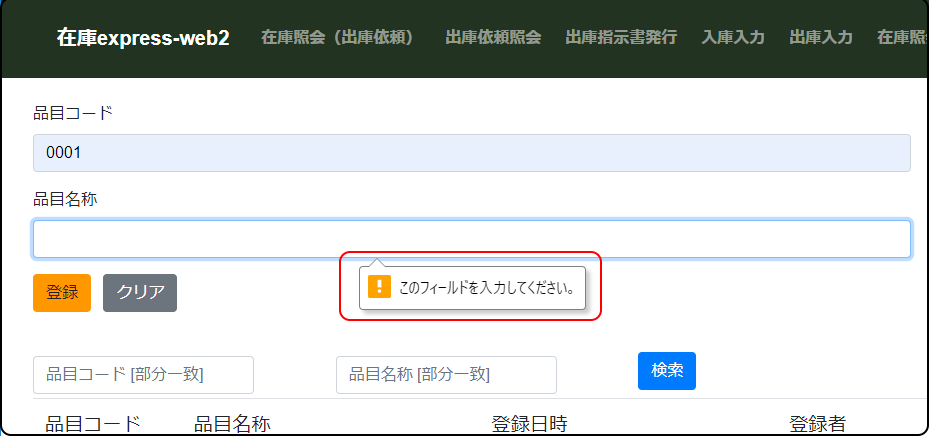Select 入庫入力 in the top navigation
Screen dimensions: 929x436
point(733,38)
